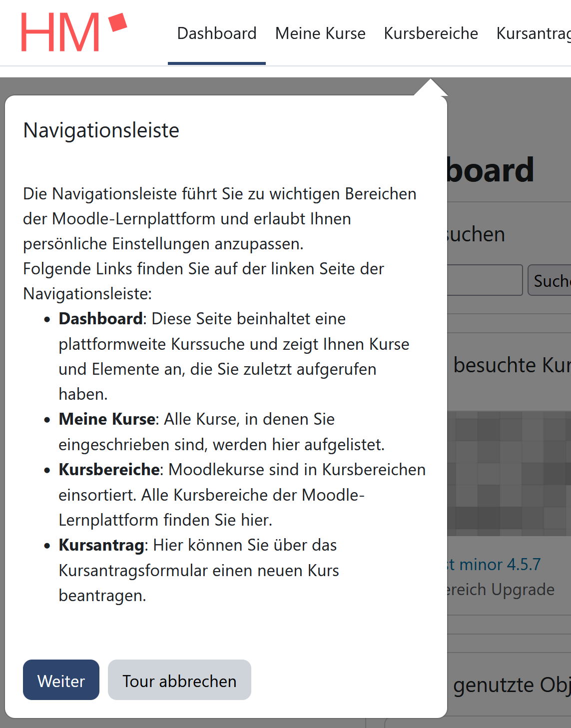Switch to Meine Kurse in top navigation
This screenshot has width=571, height=728.
click(x=320, y=33)
